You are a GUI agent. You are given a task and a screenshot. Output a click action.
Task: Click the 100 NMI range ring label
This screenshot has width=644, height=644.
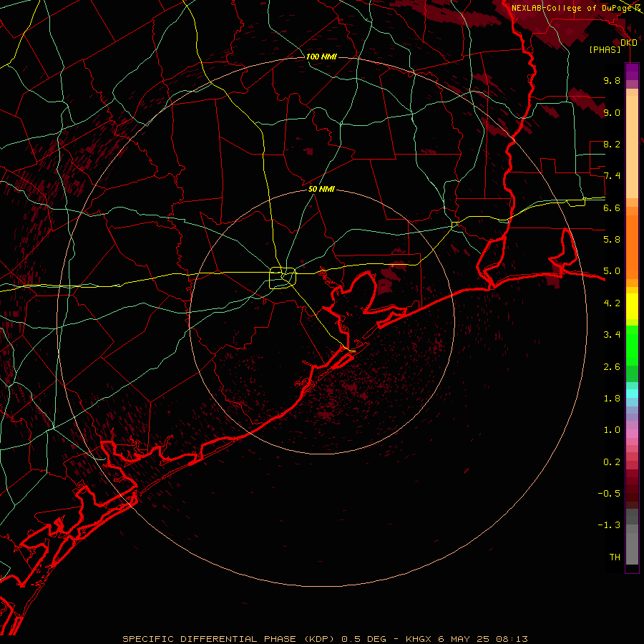(321, 57)
